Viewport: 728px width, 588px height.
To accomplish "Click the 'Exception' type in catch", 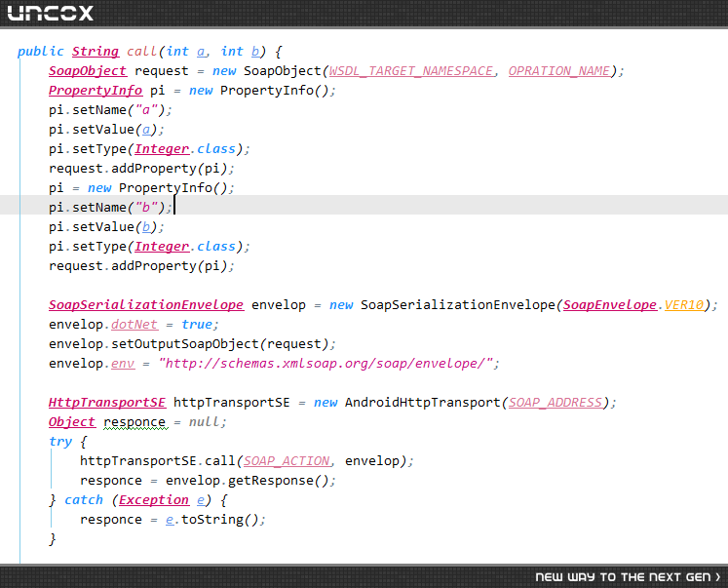I will pos(154,500).
